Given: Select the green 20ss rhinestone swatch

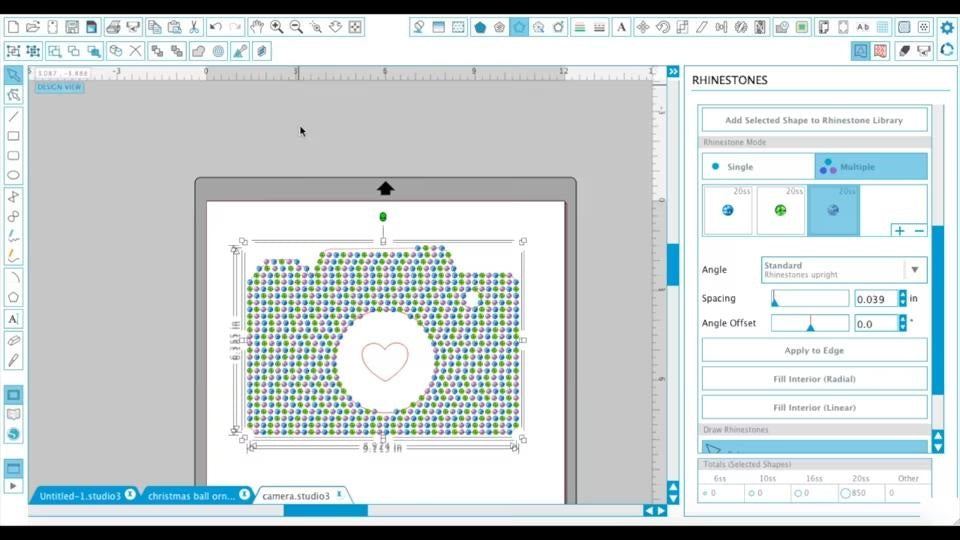Looking at the screenshot, I should click(x=781, y=211).
